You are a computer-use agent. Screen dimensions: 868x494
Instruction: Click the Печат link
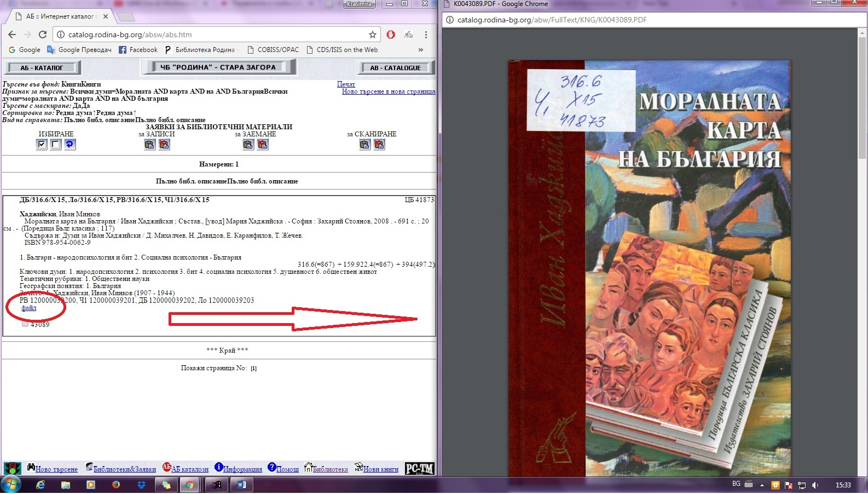click(346, 84)
